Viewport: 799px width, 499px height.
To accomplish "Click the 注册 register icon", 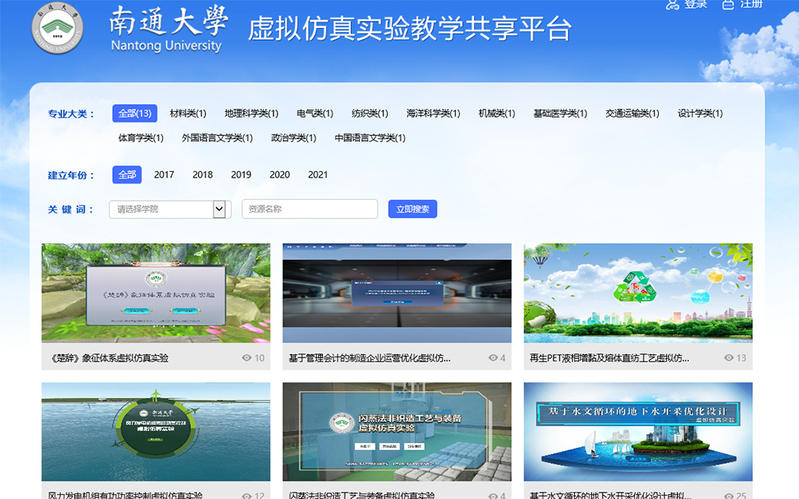I will [x=728, y=5].
